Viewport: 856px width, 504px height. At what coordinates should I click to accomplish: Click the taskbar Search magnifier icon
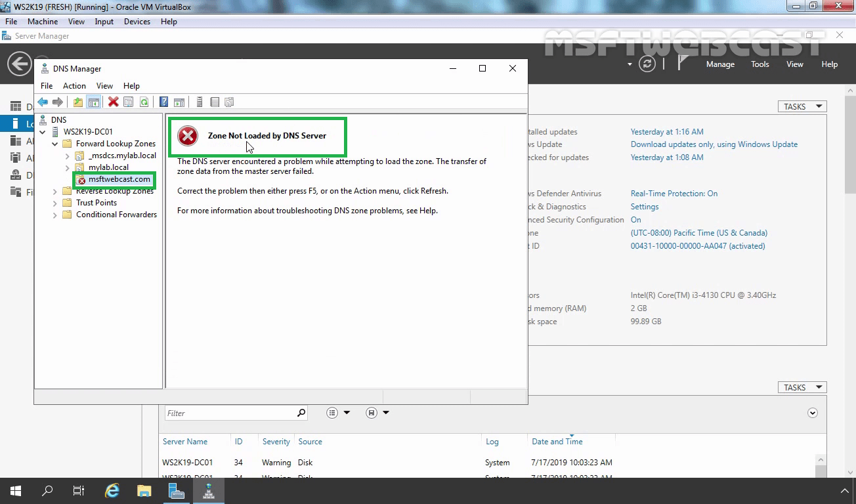[47, 491]
